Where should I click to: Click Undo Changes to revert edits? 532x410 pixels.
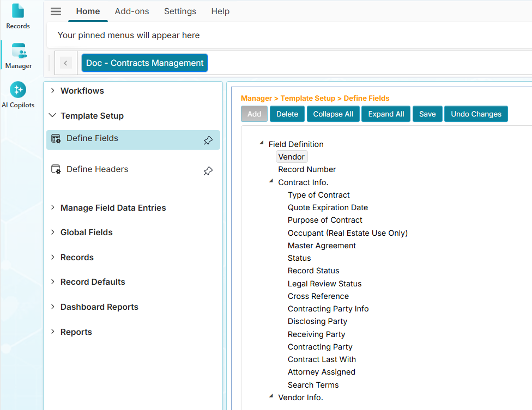476,114
